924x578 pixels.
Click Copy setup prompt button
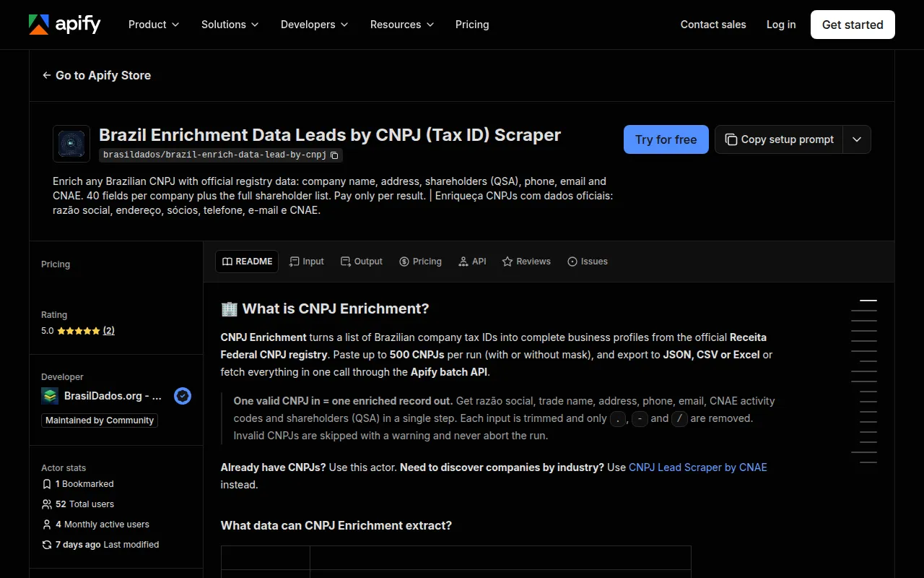[779, 139]
